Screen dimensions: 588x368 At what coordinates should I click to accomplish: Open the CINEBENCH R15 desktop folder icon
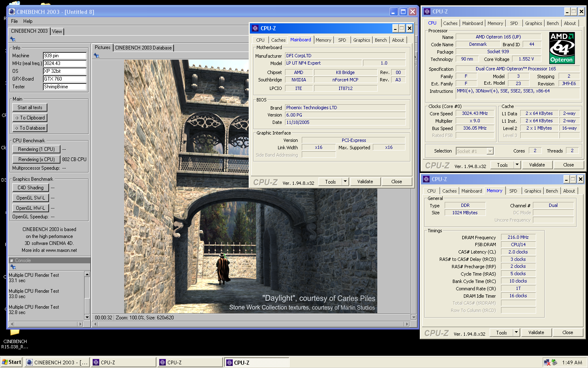pyautogui.click(x=15, y=332)
